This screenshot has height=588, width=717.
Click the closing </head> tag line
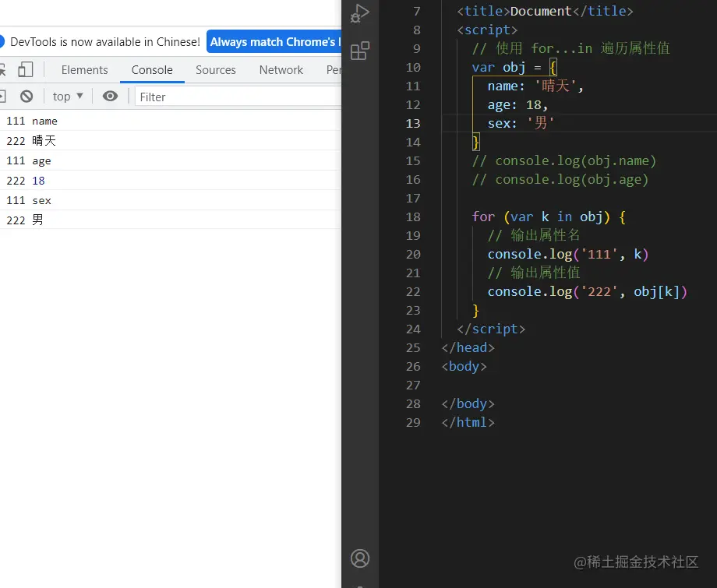pyautogui.click(x=468, y=347)
